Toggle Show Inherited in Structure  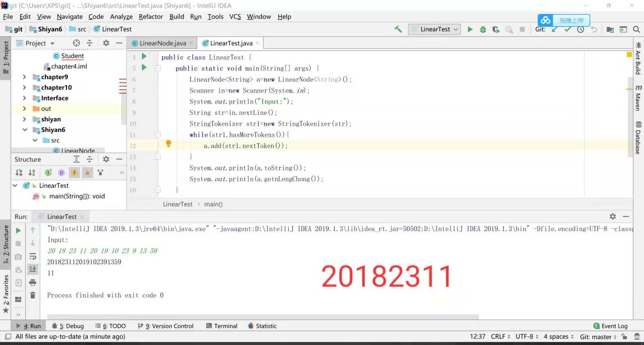coord(48,172)
